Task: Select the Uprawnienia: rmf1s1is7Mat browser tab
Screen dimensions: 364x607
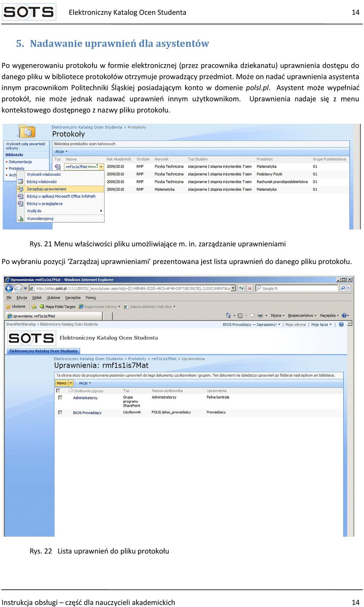Action: pyautogui.click(x=54, y=316)
